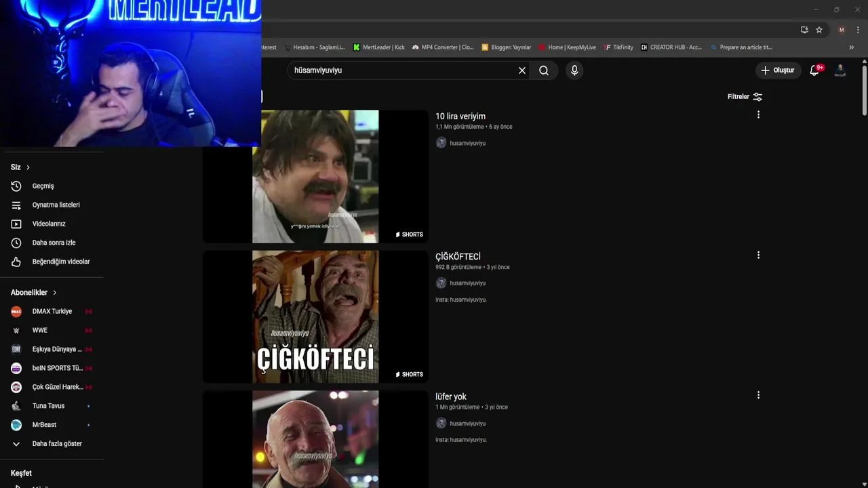Open options menu for 'lüfer yok' video
Viewport: 868px width, 488px height.
[758, 394]
